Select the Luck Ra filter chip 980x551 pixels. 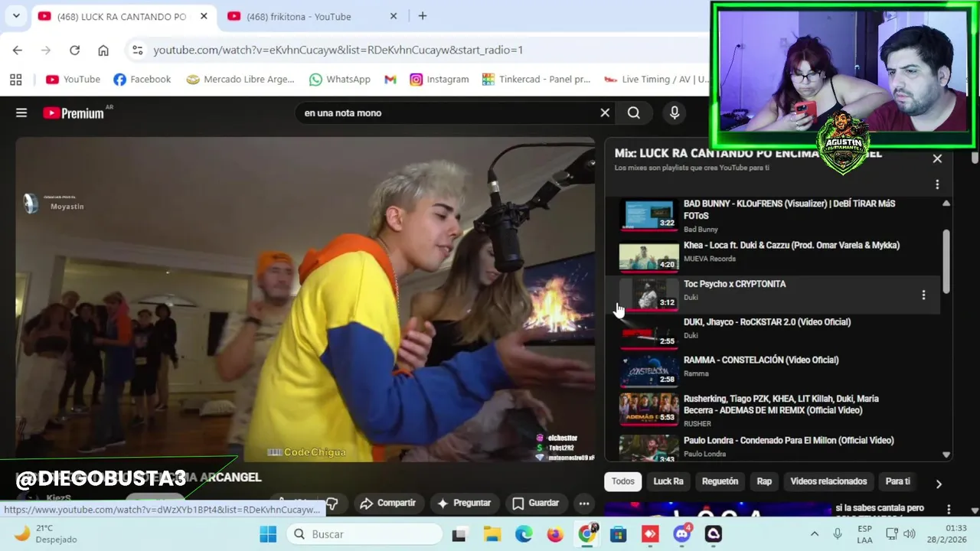(668, 481)
